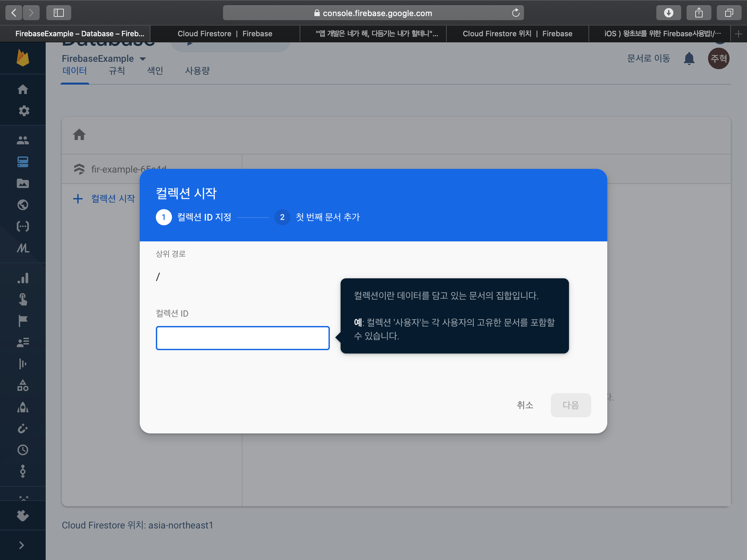Image resolution: width=747 pixels, height=560 pixels.
Task: Switch to the 규칙 tab
Action: (117, 71)
